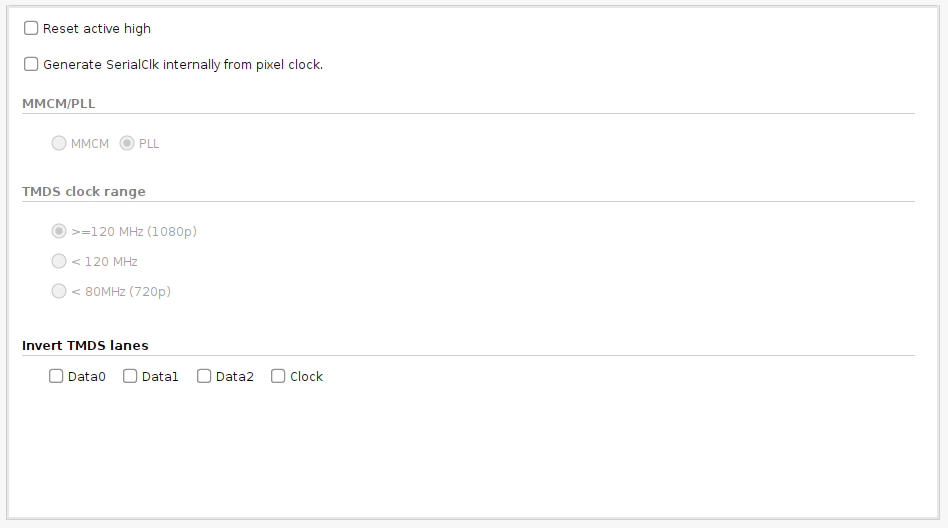The width and height of the screenshot is (948, 528).
Task: Pick the < 120 MHz radio option
Action: pyautogui.click(x=59, y=261)
